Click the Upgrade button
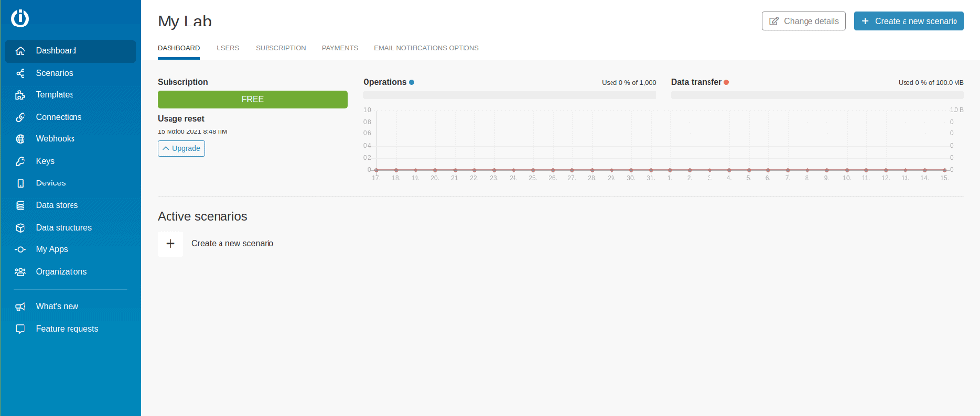The width and height of the screenshot is (980, 416). tap(181, 149)
